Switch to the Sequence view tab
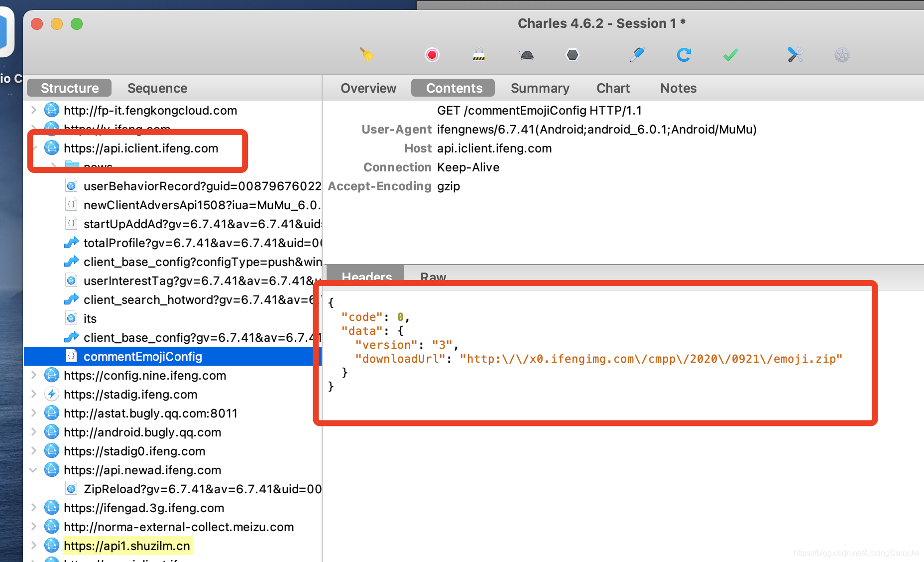 coord(157,88)
